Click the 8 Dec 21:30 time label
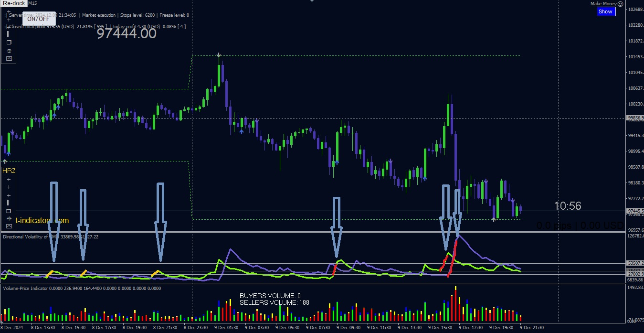 pyautogui.click(x=165, y=328)
